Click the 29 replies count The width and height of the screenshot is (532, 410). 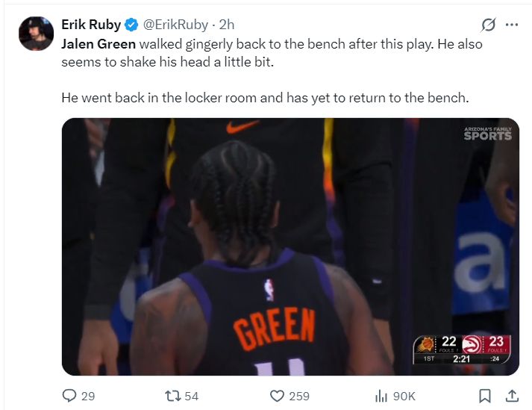point(88,396)
